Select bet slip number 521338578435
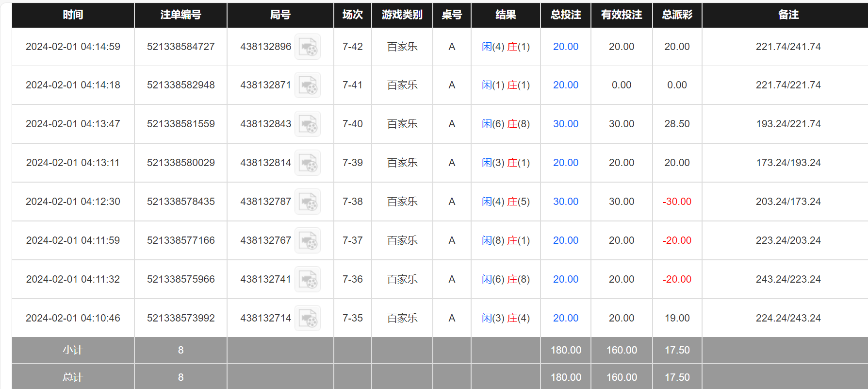 click(181, 202)
